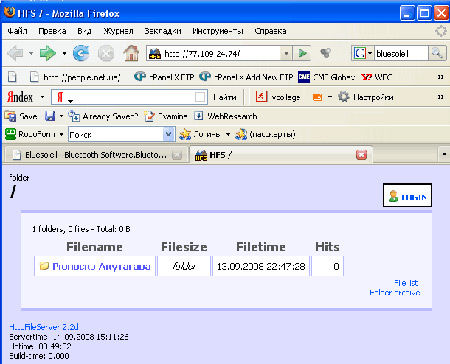Click the RoboForm toolbar icon
This screenshot has width=450, height=364.
[x=10, y=134]
